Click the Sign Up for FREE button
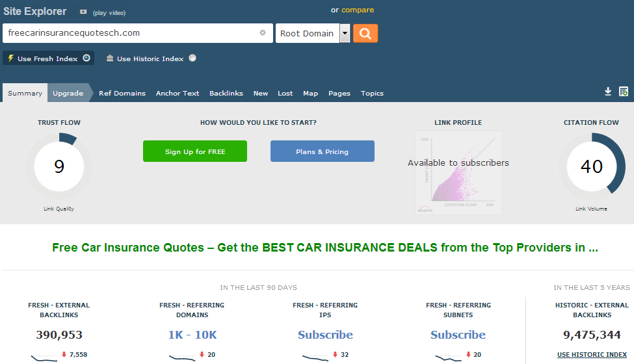 [x=195, y=151]
